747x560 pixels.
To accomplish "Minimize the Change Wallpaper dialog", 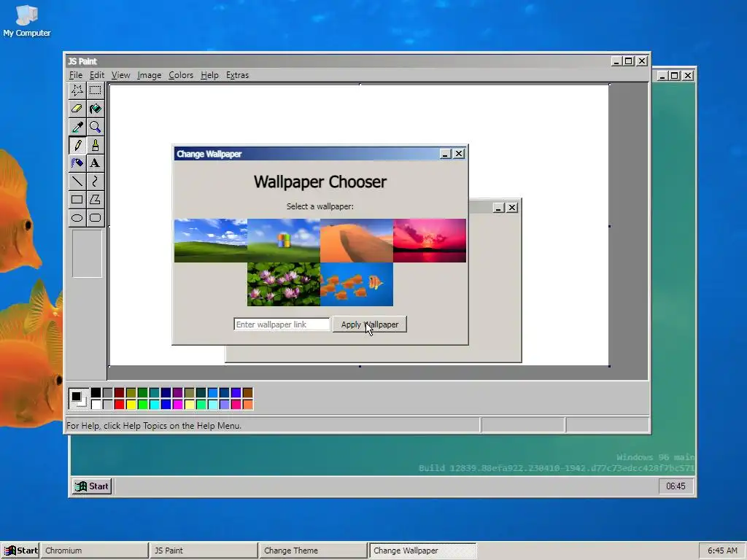I will tap(446, 154).
